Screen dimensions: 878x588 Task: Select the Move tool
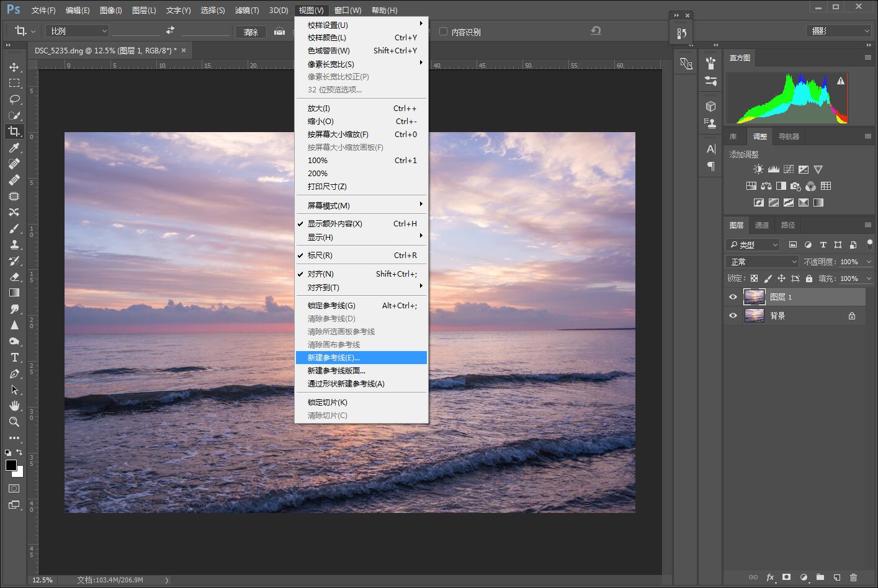coord(14,67)
